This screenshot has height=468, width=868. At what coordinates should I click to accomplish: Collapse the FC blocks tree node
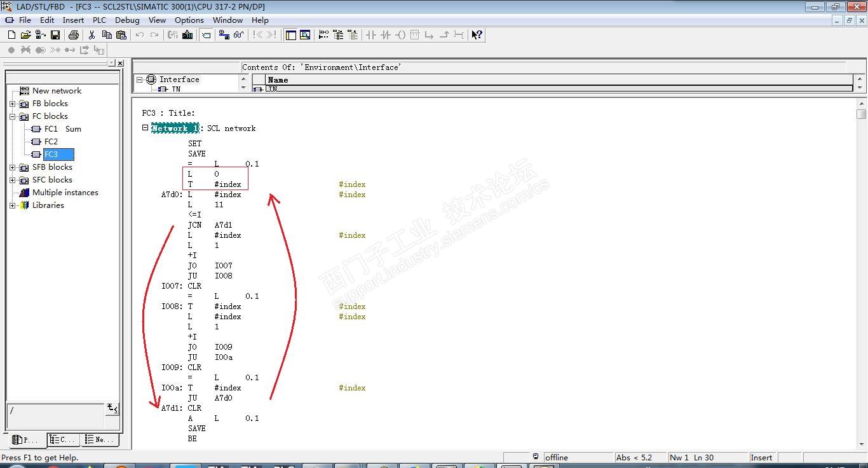[12, 116]
